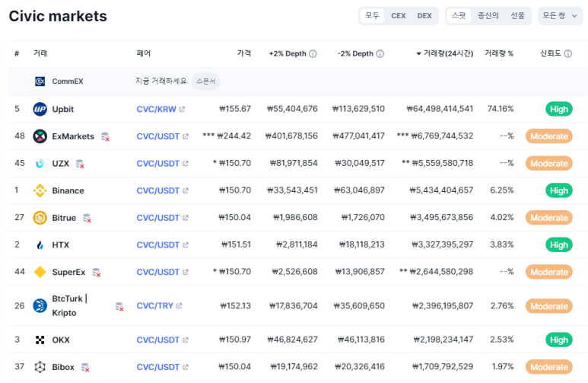Select the 종신의 market type tab
Screen dimensions: 588x383
coord(488,16)
